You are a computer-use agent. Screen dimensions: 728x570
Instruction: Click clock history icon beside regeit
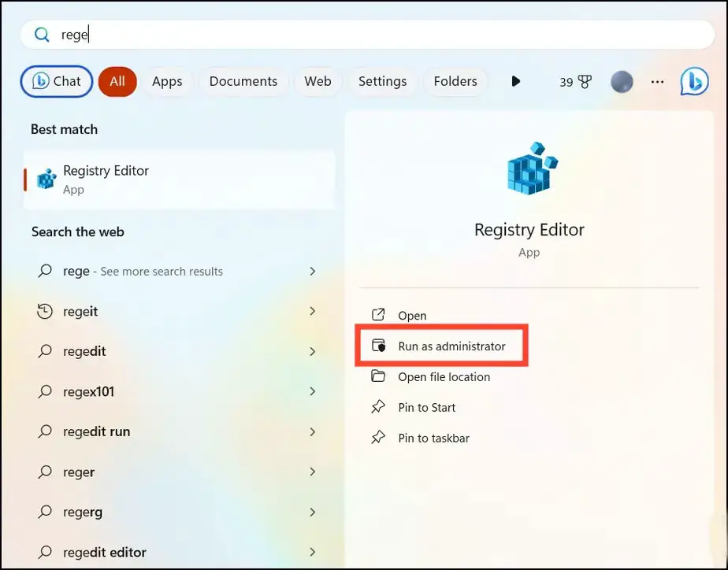(45, 311)
